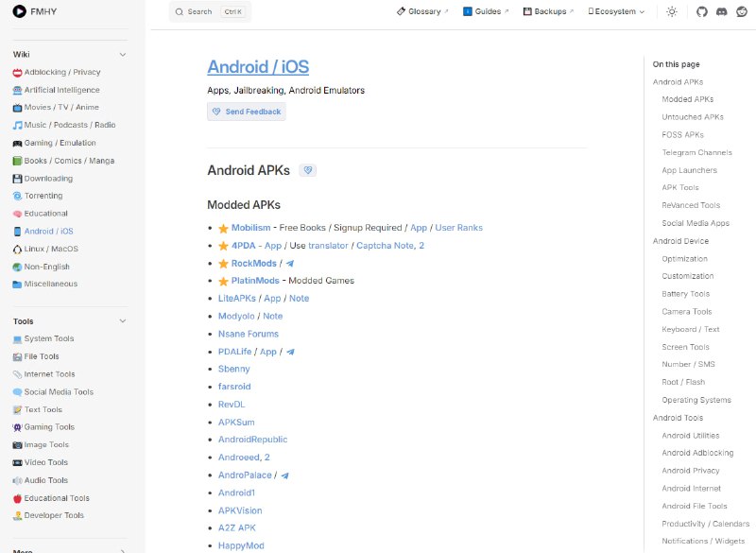Open the GitHub icon link

point(701,11)
